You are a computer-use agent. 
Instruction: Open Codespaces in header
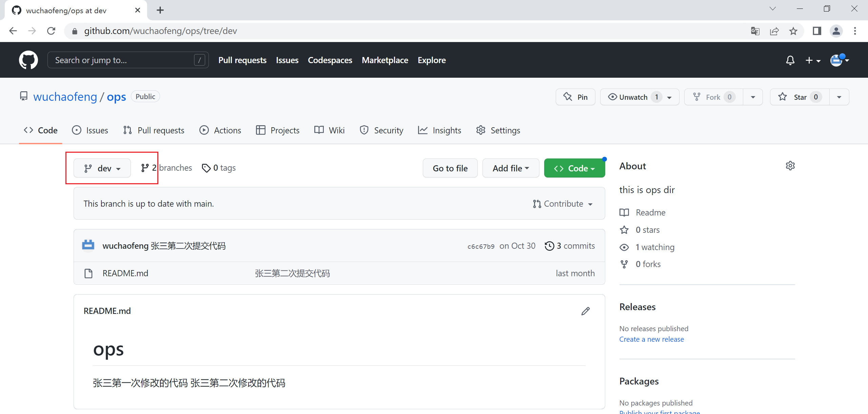[330, 60]
